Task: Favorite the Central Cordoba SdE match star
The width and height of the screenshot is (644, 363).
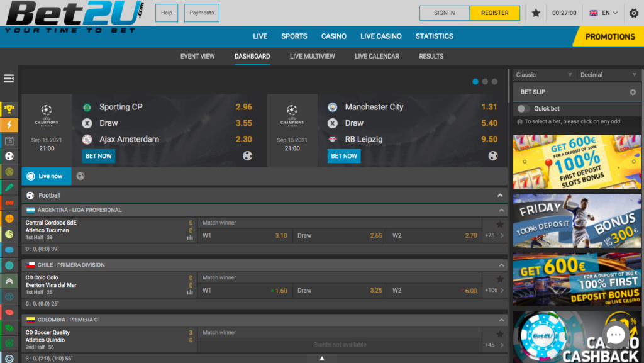Action: (x=500, y=224)
